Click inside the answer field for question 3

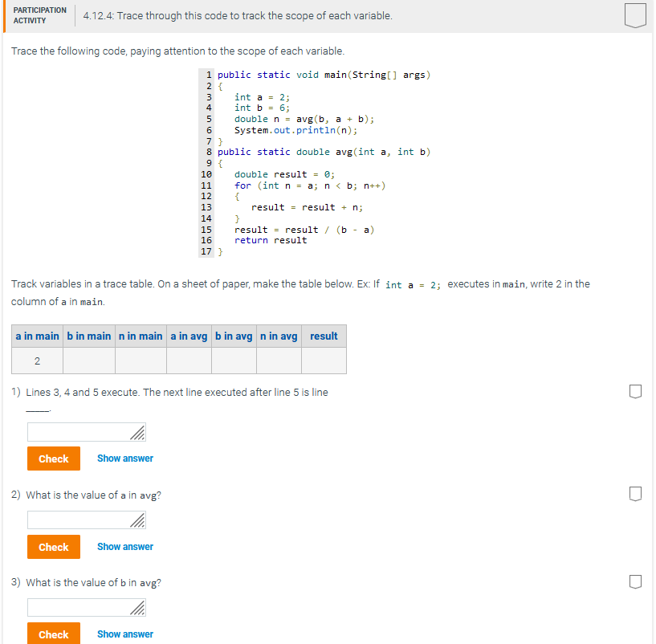tap(80, 607)
